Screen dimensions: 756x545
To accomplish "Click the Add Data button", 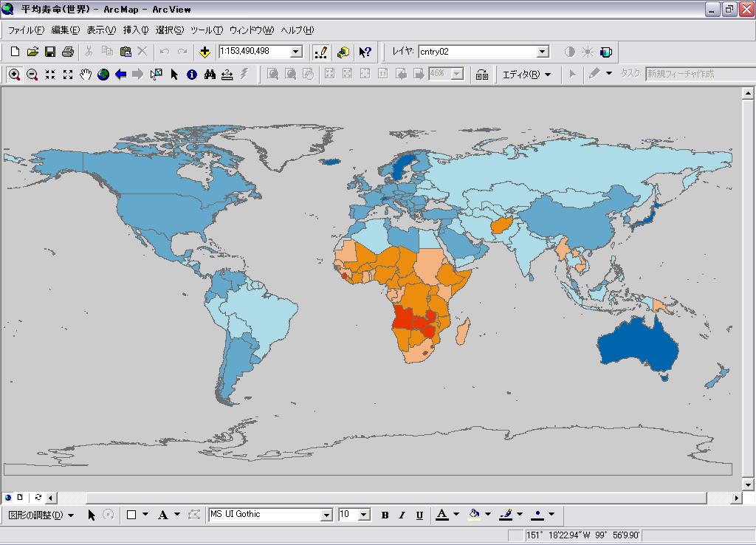I will tap(205, 52).
